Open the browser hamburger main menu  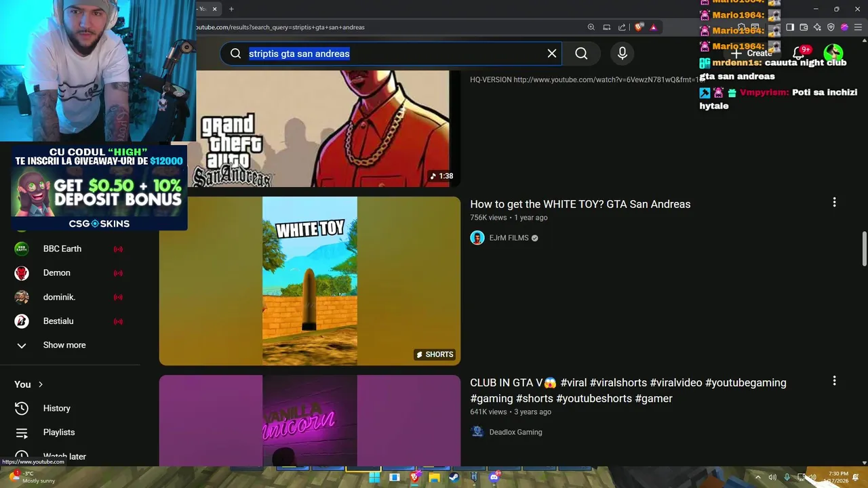858,27
